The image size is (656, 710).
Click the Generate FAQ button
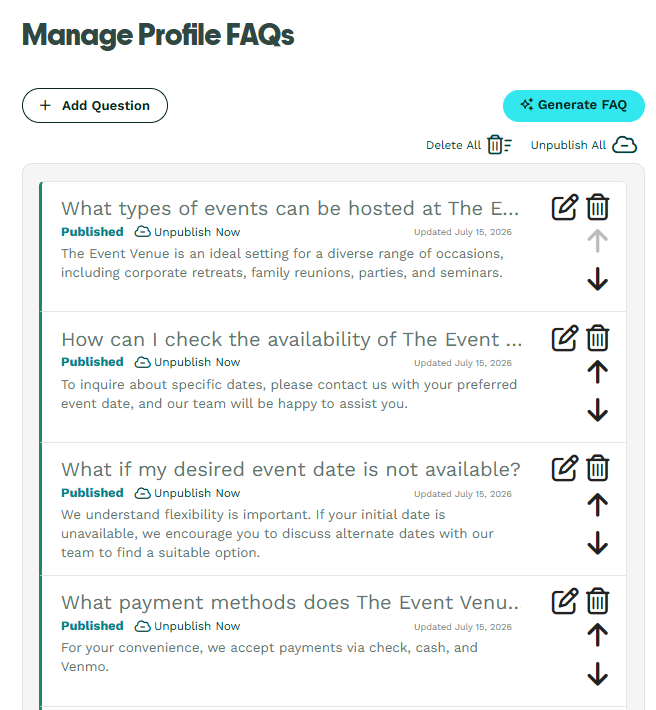574,106
